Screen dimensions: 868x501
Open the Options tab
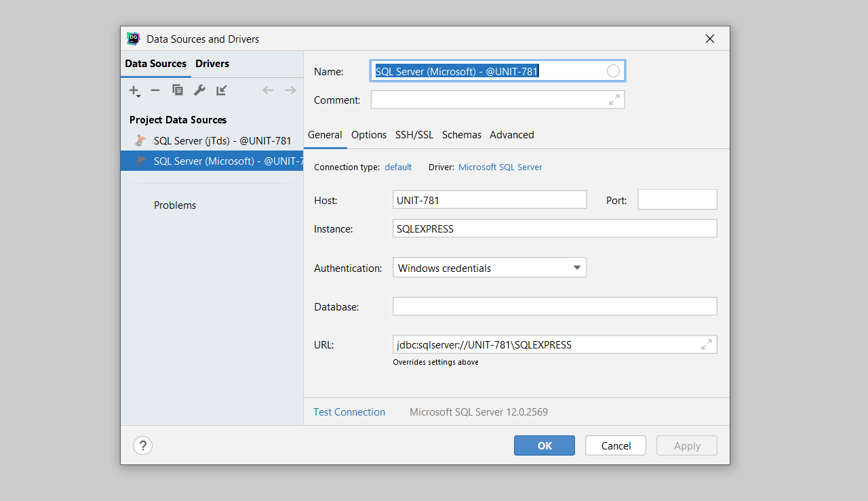pos(369,135)
